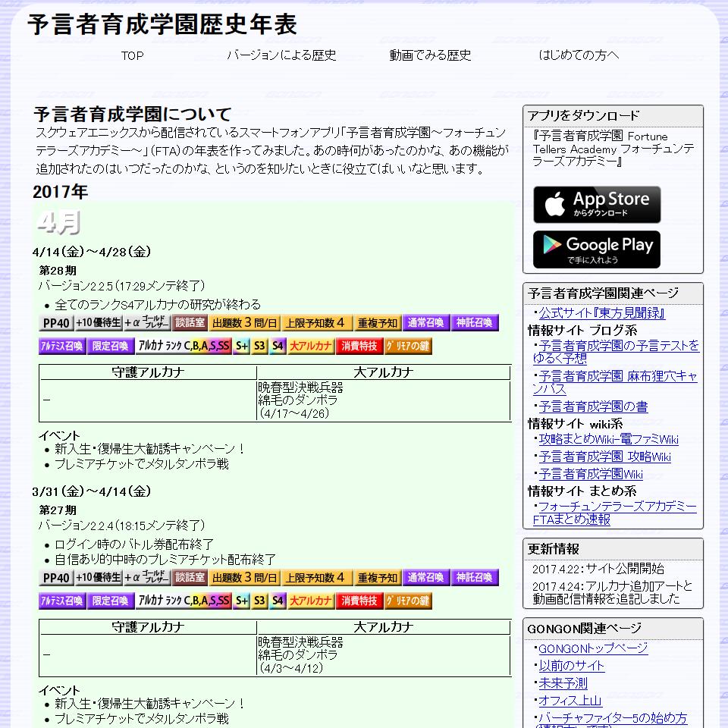Click the 通常召喚 badge under 第28期
Viewport: 728px width, 728px height.
425,323
